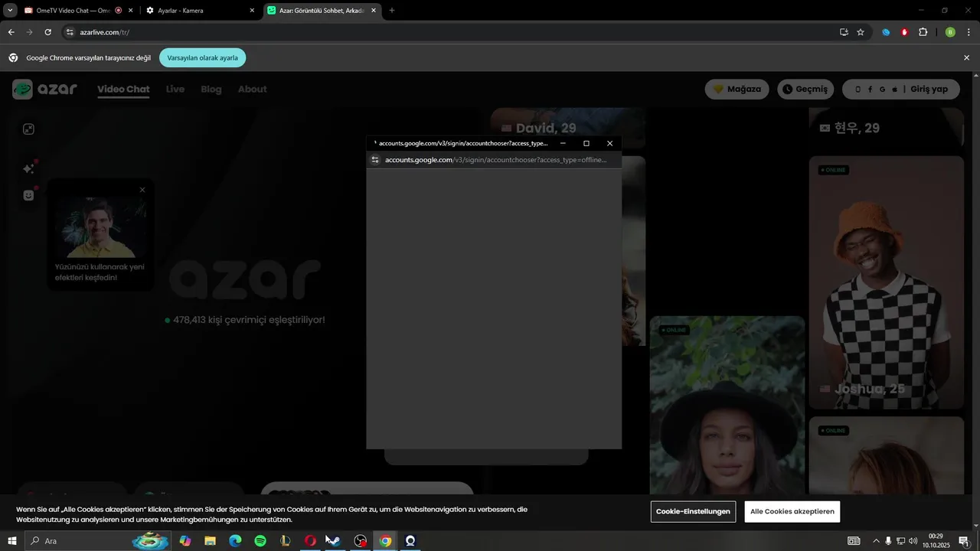Open the Mağaza store button
This screenshot has width=980, height=551.
pos(737,90)
